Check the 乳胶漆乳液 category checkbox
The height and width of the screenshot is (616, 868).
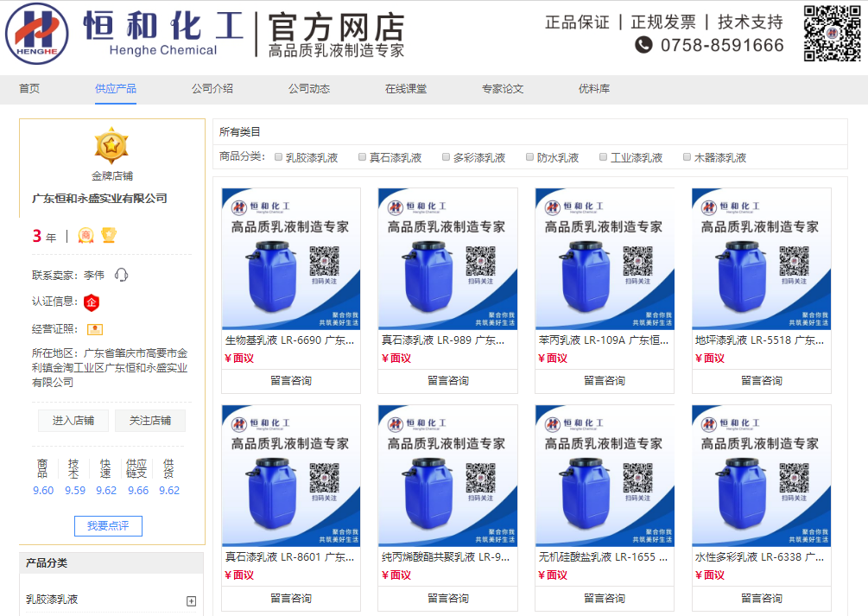(x=279, y=156)
